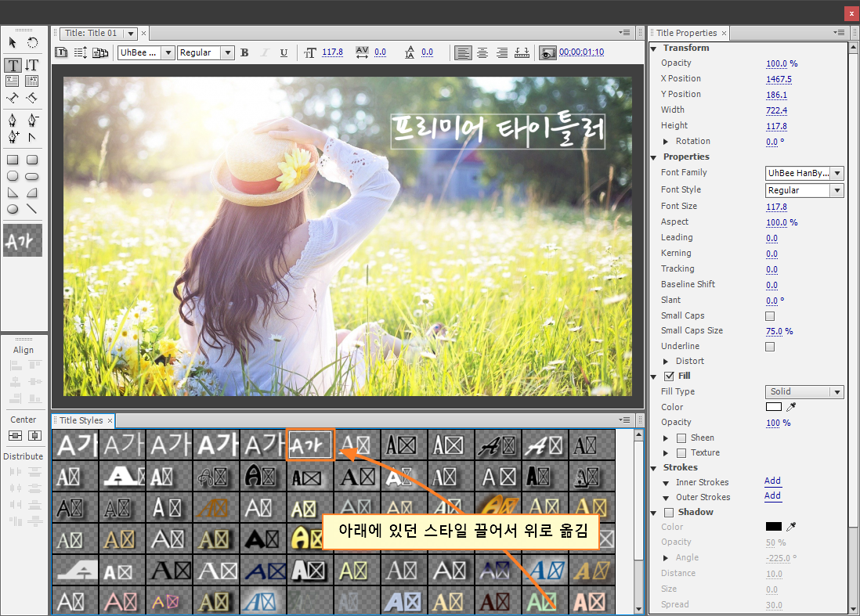Open the Templates dialog

tap(100, 52)
